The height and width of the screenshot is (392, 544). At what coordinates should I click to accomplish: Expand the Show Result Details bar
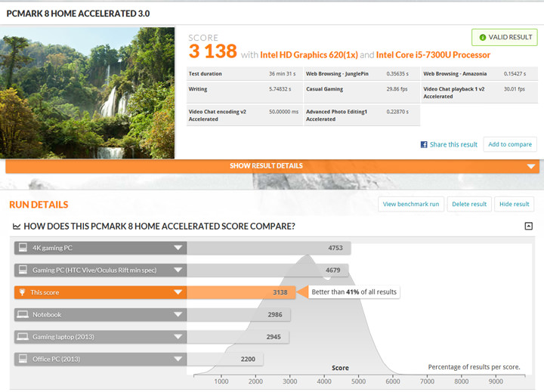pos(531,166)
